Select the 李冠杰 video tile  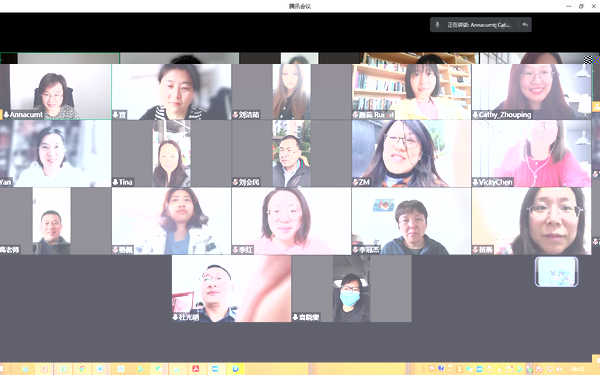point(411,221)
